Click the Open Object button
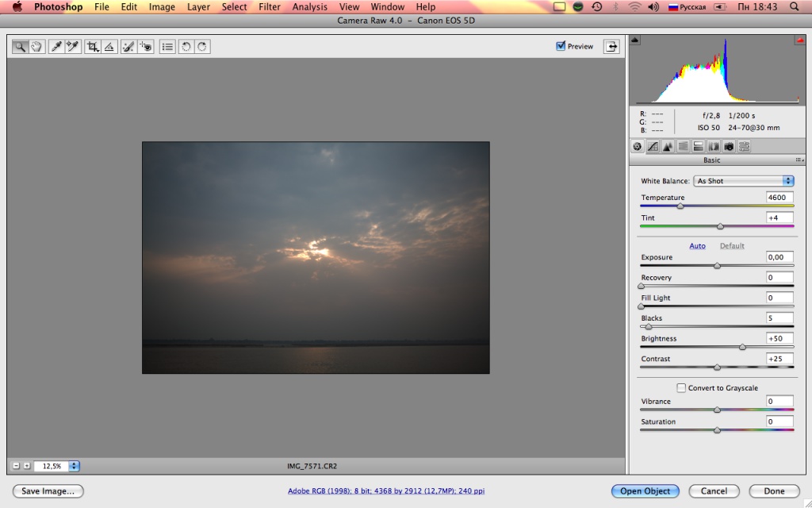 click(645, 491)
